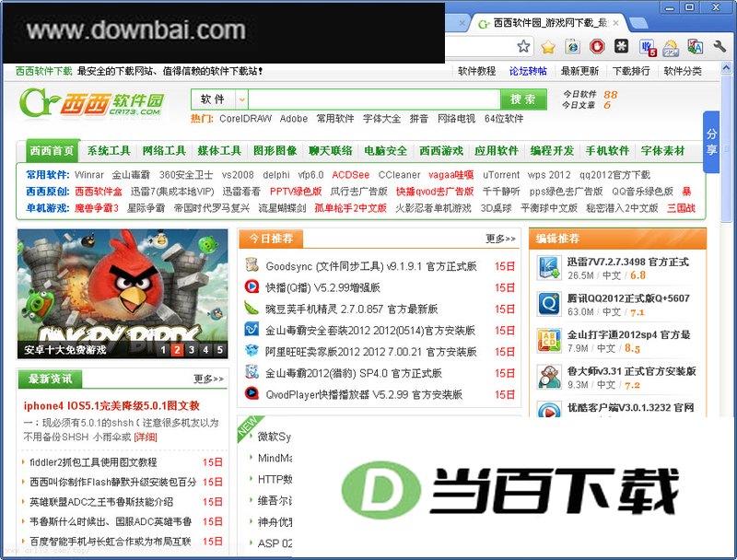Switch the banner to slide 1
737x560 pixels.
[163, 349]
